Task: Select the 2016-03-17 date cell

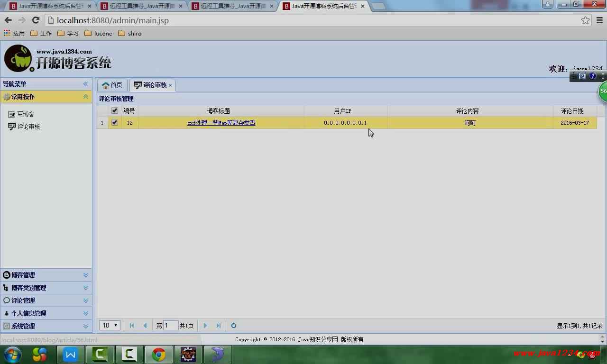Action: 575,123
